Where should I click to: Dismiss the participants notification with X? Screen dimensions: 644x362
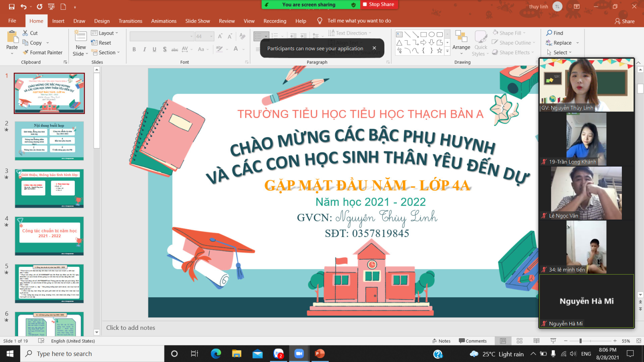pyautogui.click(x=374, y=48)
